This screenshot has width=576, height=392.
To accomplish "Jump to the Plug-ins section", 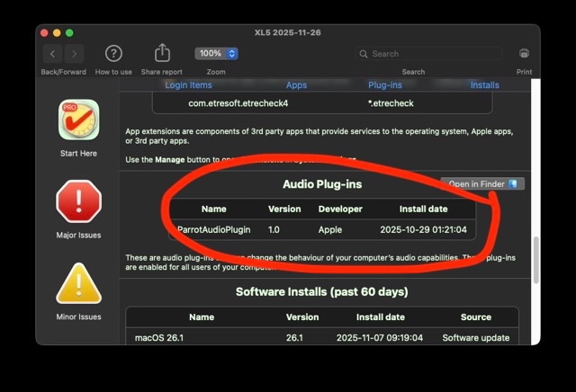I will [x=385, y=85].
